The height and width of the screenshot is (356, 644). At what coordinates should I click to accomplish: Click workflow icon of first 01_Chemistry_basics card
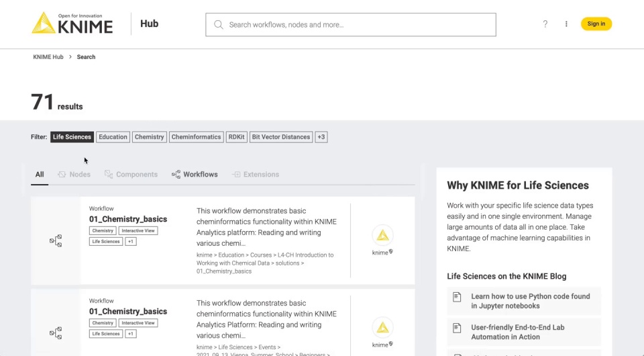[56, 240]
